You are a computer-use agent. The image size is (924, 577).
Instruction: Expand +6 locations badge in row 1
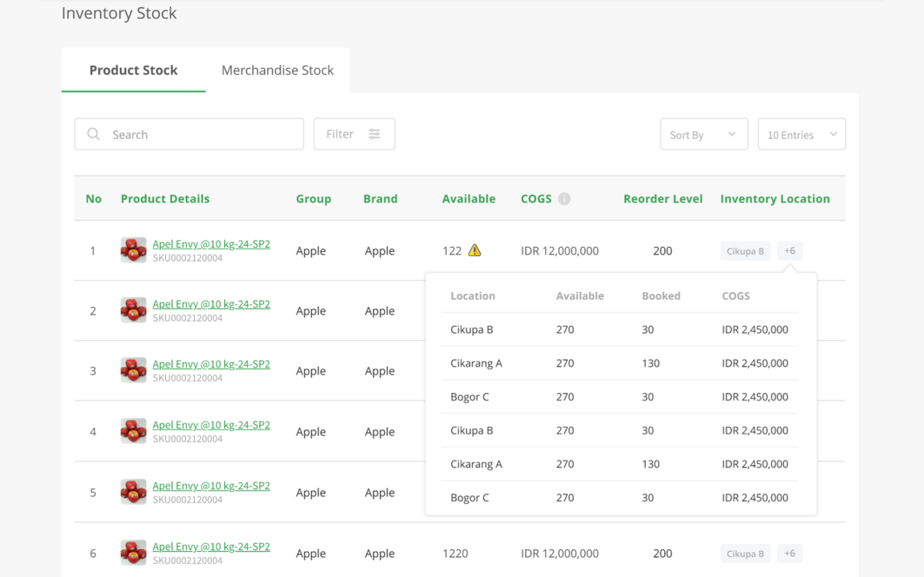click(x=789, y=251)
